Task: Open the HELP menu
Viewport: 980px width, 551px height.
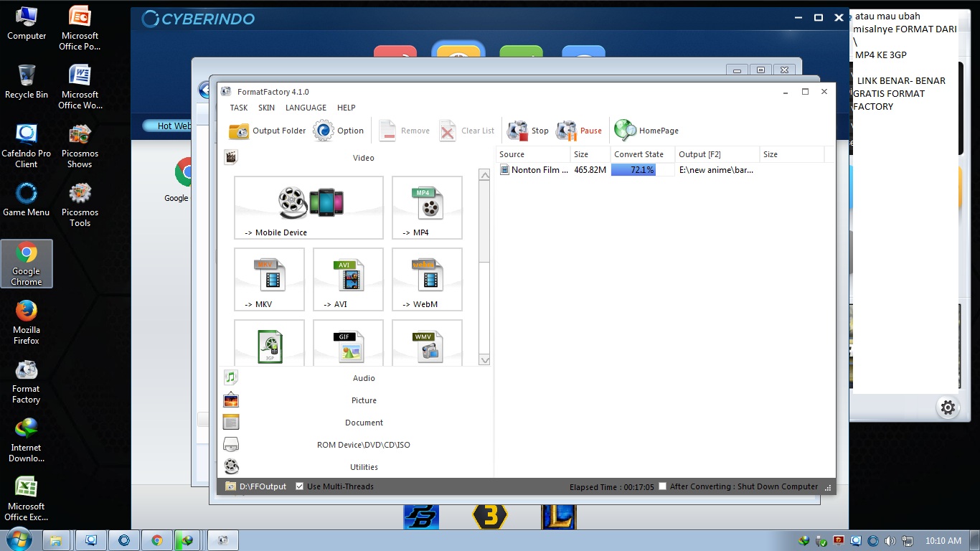Action: pyautogui.click(x=347, y=108)
